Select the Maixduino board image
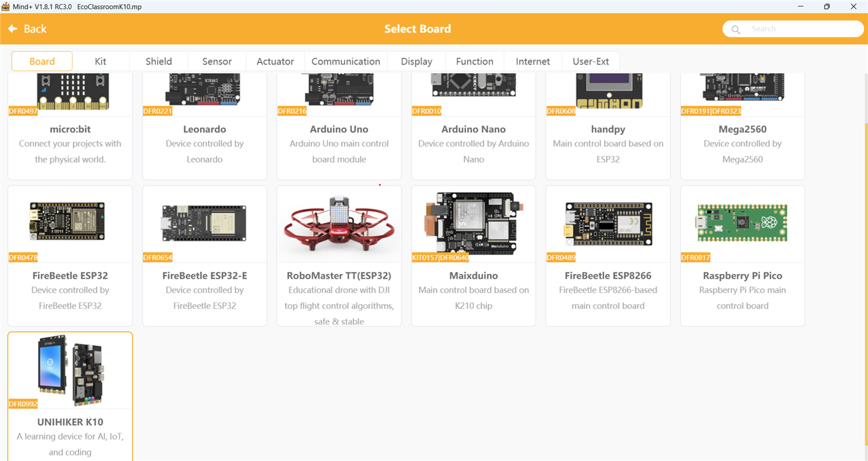This screenshot has height=461, width=868. [473, 224]
